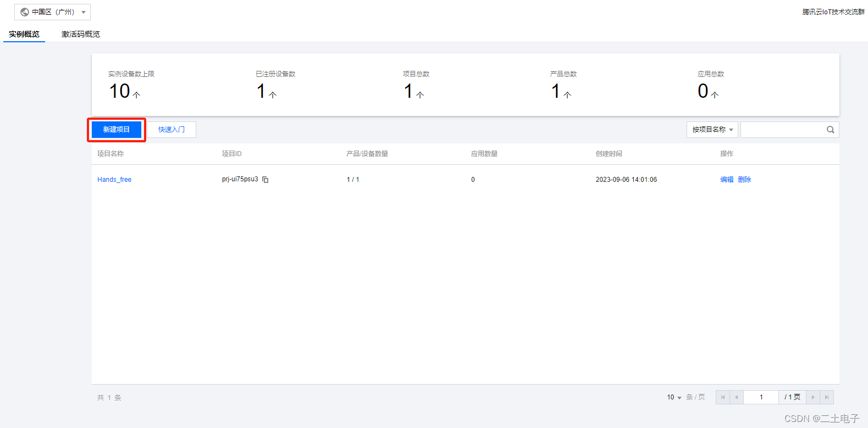Viewport: 868px width, 428px height.
Task: Click the 新建项目 button
Action: pyautogui.click(x=117, y=130)
